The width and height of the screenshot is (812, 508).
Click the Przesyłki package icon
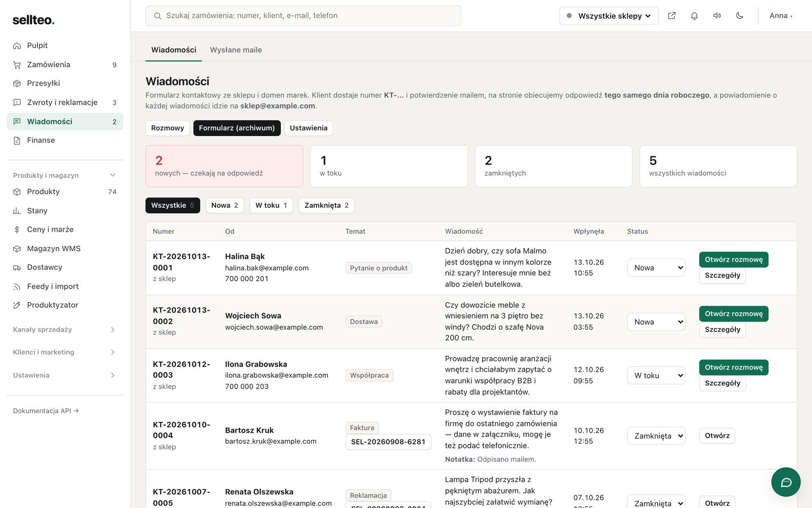17,83
